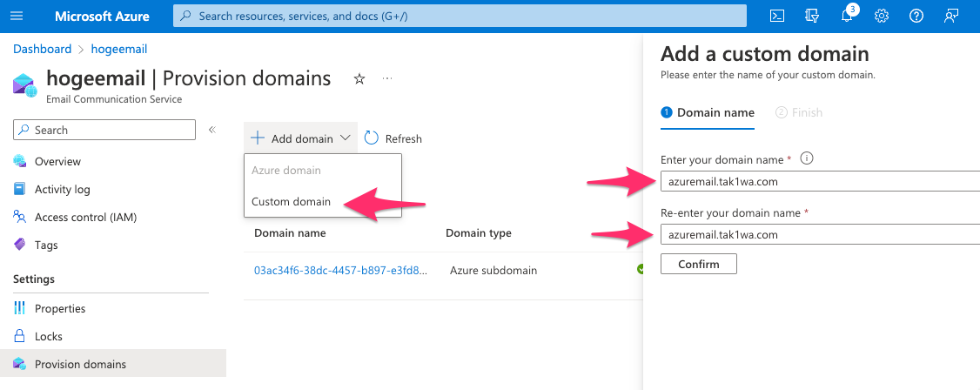Image resolution: width=980 pixels, height=390 pixels.
Task: Click the Enter your domain name field
Action: (x=820, y=182)
